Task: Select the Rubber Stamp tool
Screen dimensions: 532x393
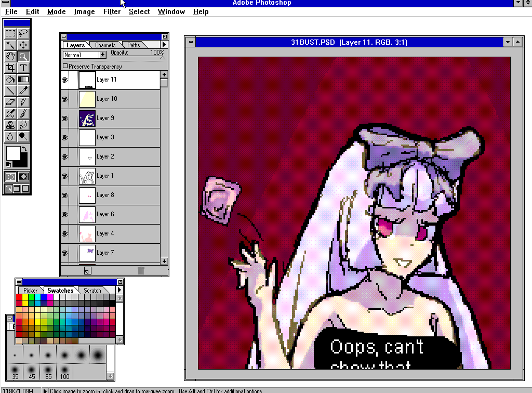Action: (x=10, y=125)
